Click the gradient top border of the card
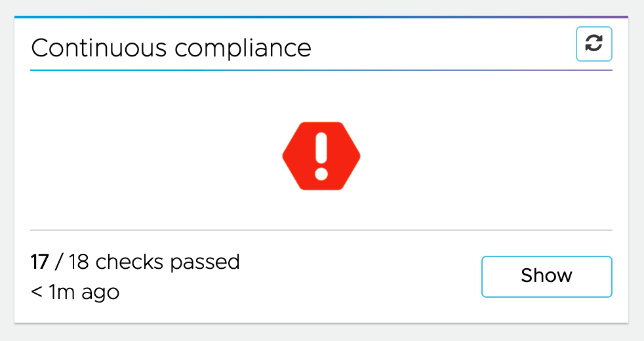Screen dimensions: 644x341 [x=321, y=17]
